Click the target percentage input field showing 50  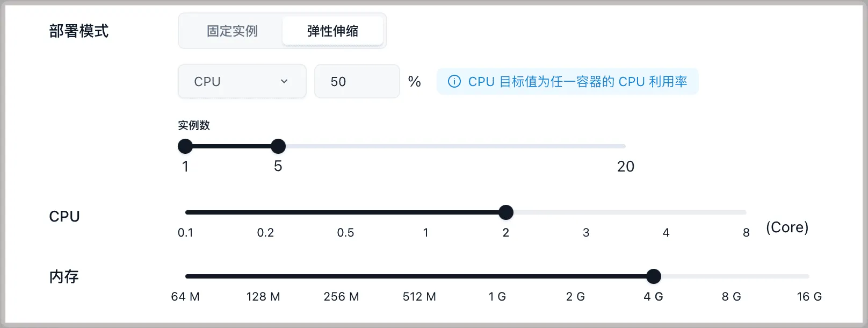coord(357,82)
